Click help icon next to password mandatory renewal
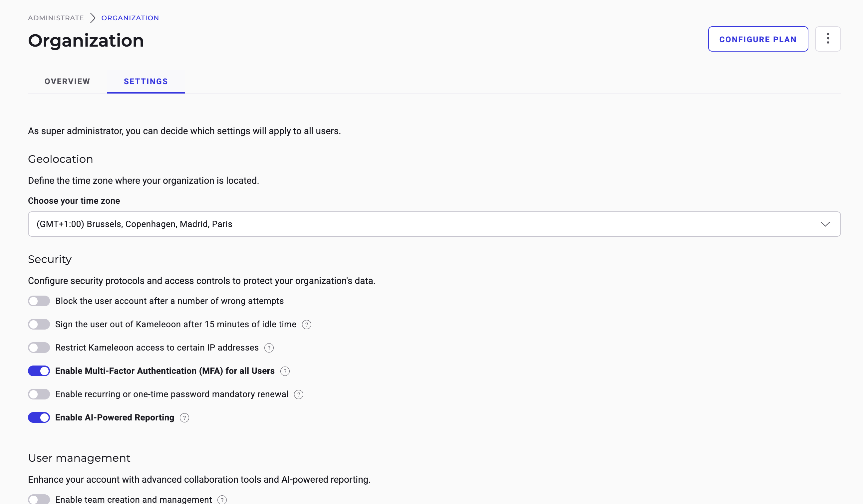863x504 pixels. 298,394
